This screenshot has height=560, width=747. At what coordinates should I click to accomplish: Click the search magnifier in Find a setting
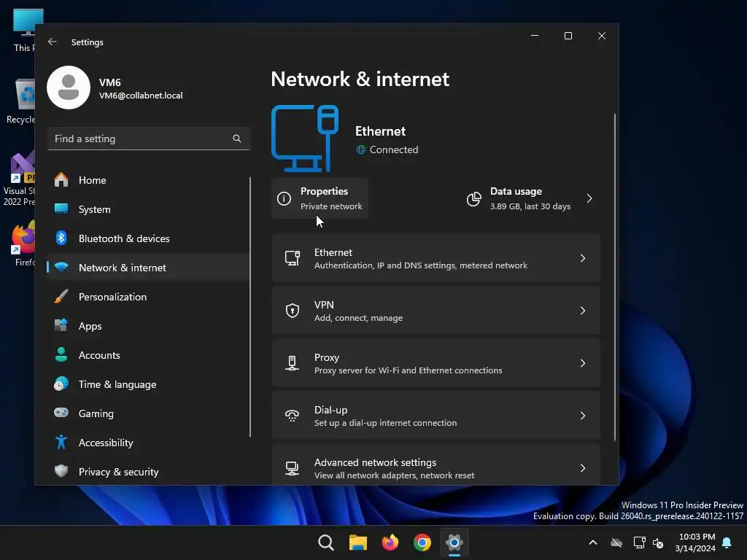(237, 139)
